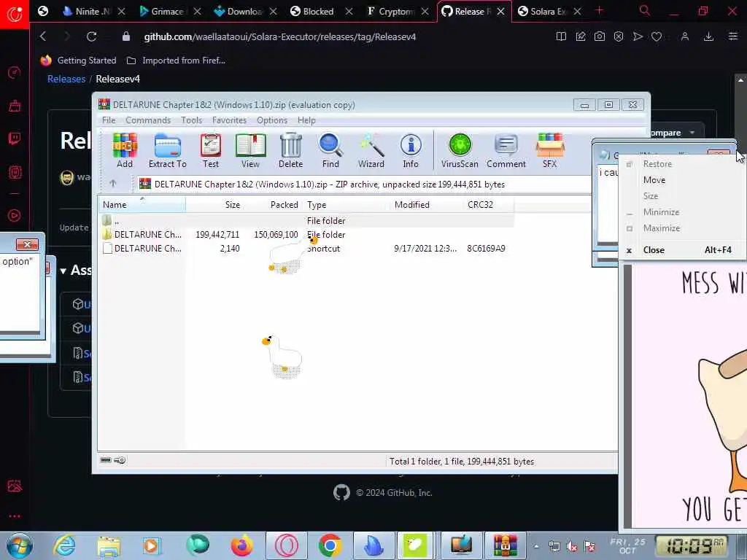Open the Tools menu
Screen dimensions: 747x560
(x=192, y=120)
